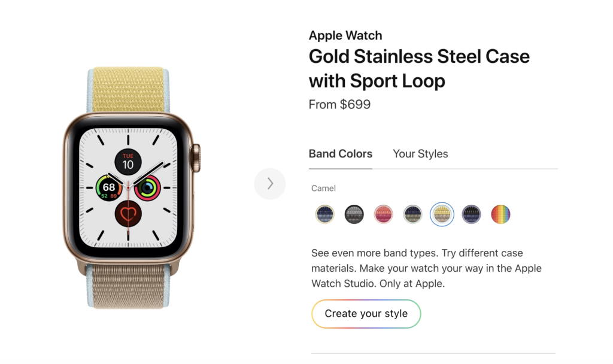Tap the TUE 10 date complication

click(128, 162)
